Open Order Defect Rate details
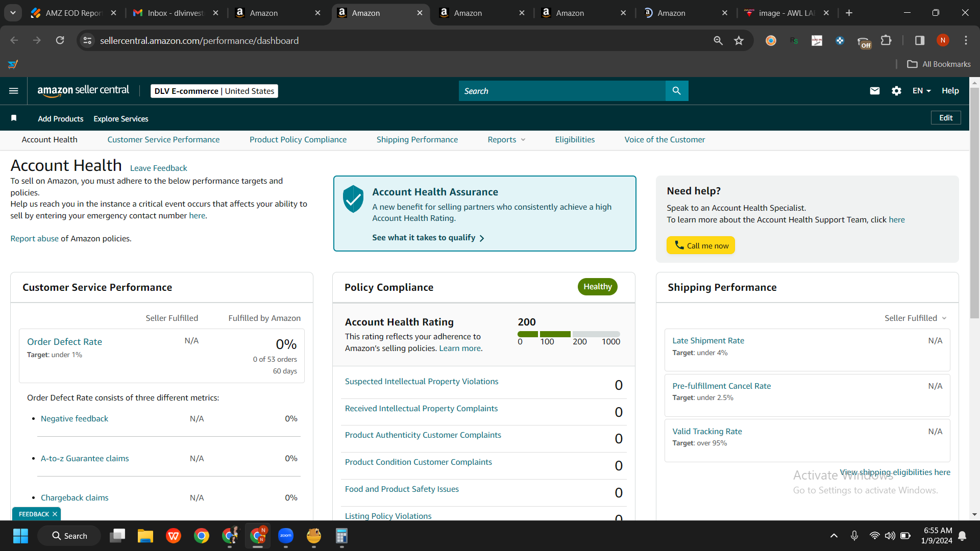Image resolution: width=980 pixels, height=551 pixels. [x=64, y=342]
